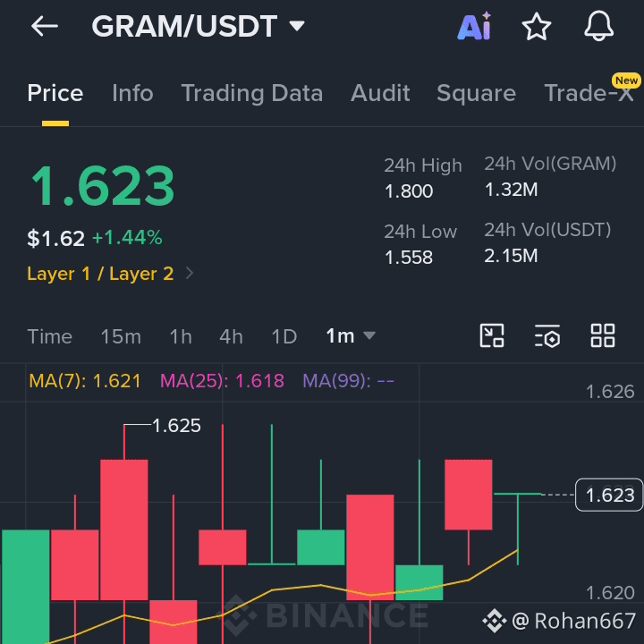Go back using the left arrow

(45, 26)
